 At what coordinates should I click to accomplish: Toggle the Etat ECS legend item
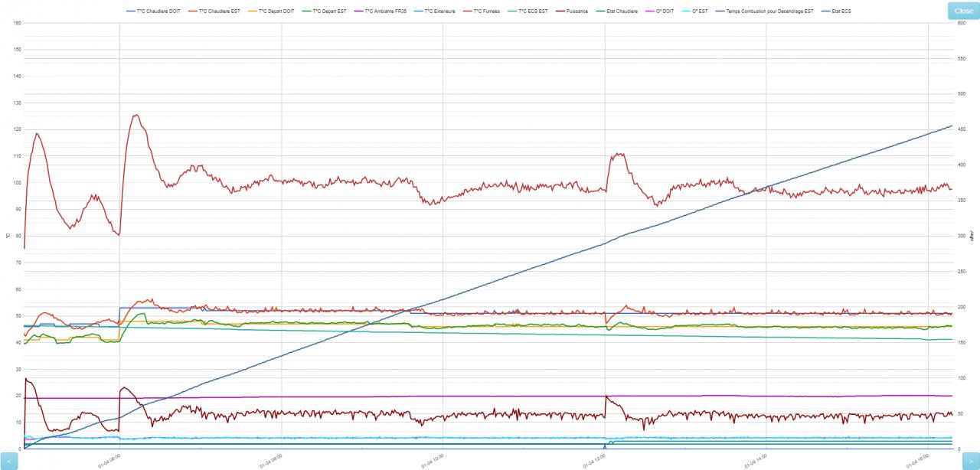point(836,11)
